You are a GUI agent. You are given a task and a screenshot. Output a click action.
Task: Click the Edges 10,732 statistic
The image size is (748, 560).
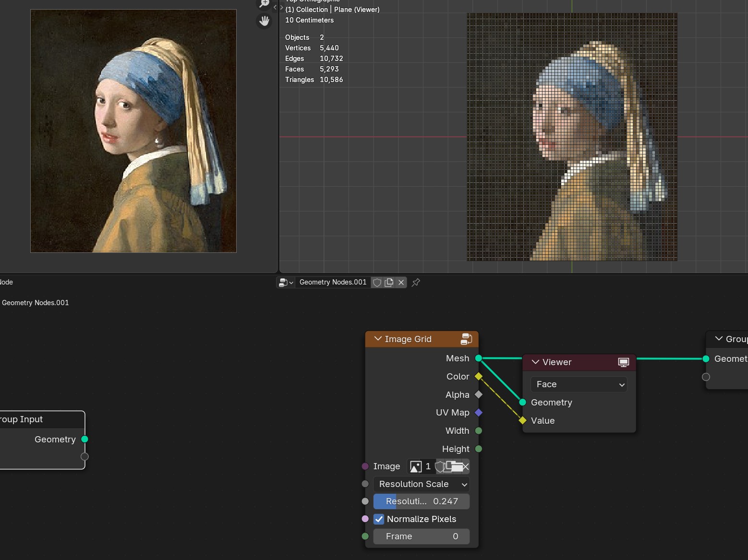[x=314, y=59]
